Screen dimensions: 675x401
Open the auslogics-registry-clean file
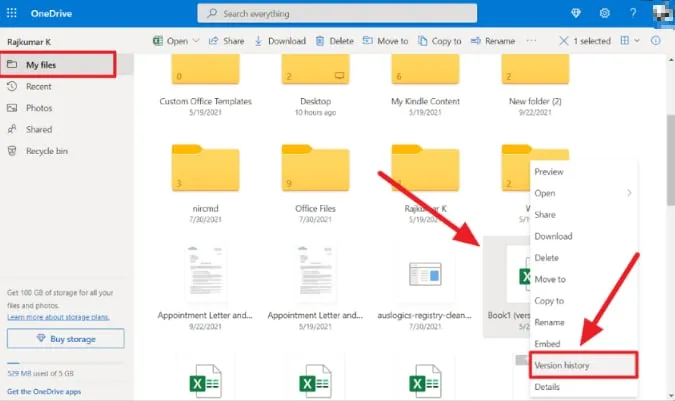[x=425, y=287]
